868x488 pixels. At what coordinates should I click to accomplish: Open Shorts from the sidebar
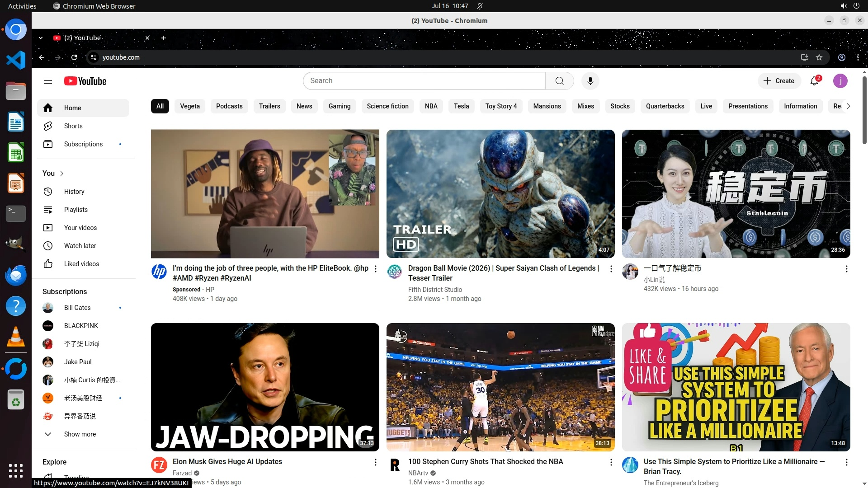click(73, 126)
